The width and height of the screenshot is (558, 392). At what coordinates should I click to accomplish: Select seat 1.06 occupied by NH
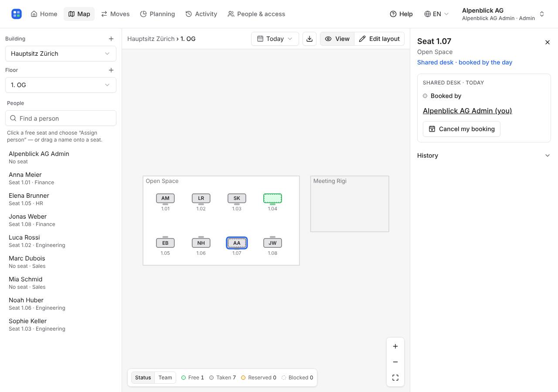[201, 243]
